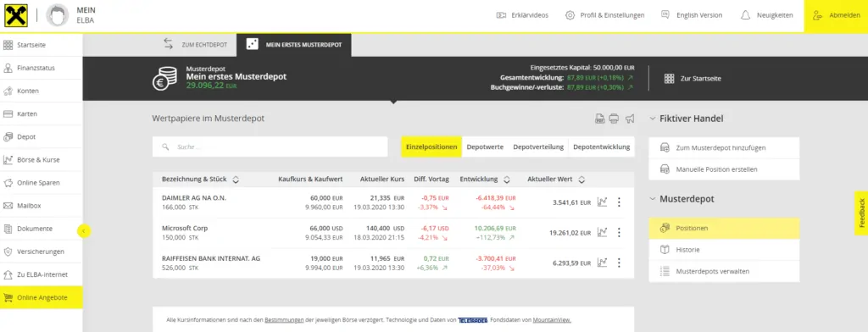Screen dimensions: 868x332
Task: Open chart icon for DAIMLER AG row
Action: pos(603,202)
